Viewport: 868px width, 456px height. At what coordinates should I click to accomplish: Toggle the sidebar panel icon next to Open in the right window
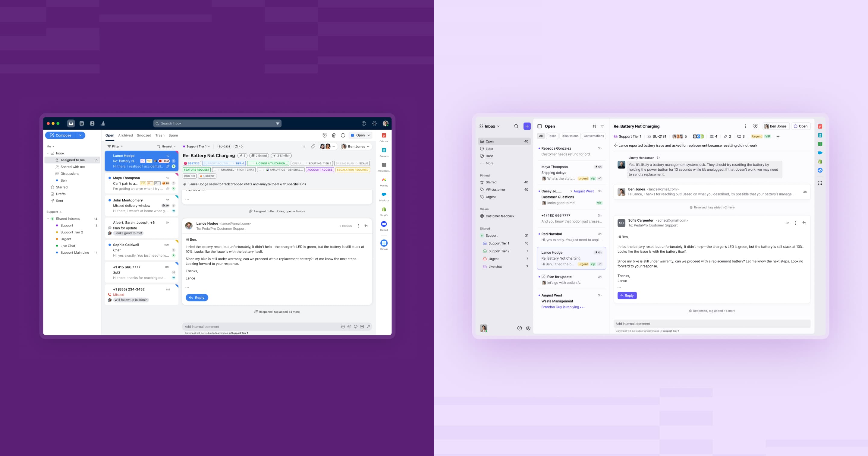tap(539, 126)
